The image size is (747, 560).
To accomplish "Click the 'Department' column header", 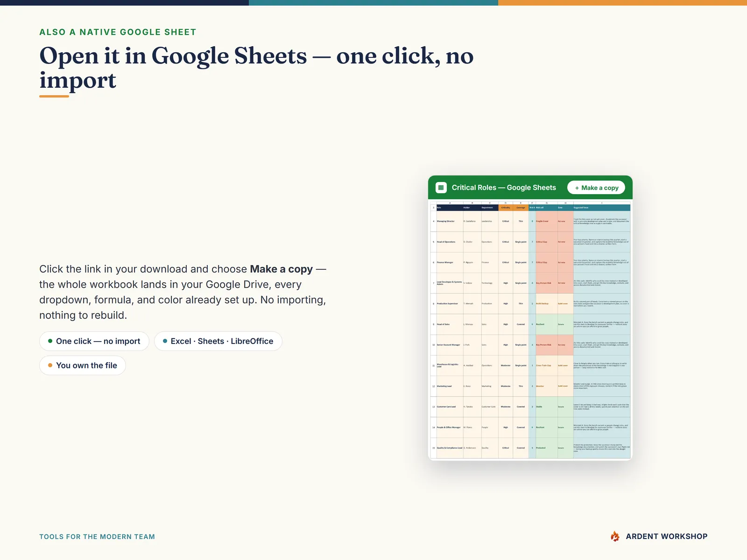I will pyautogui.click(x=489, y=208).
